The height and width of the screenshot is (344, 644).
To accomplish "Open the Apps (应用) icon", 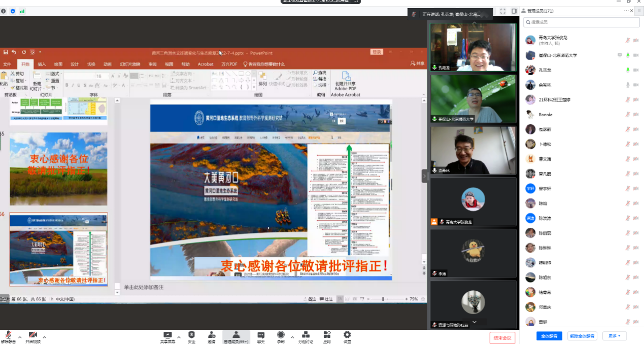I will (x=327, y=336).
